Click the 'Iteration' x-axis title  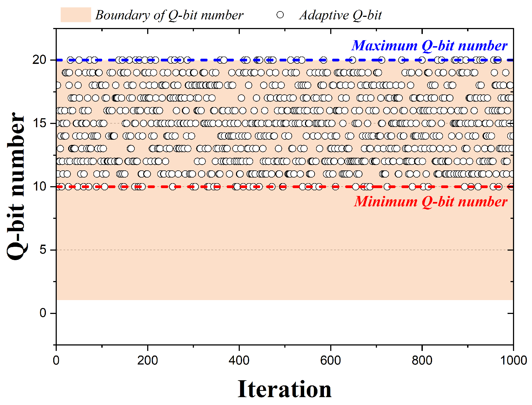tap(284, 389)
